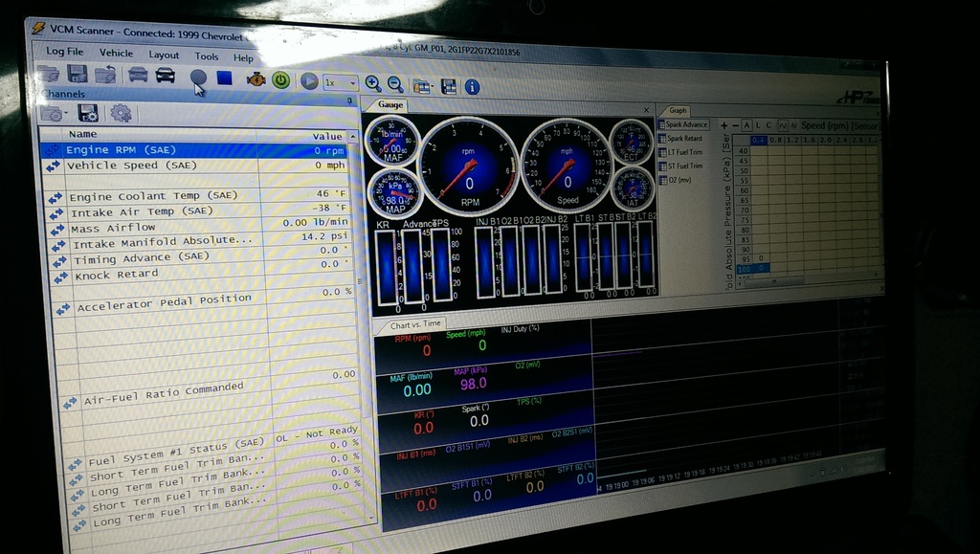Open the blue info icon
The image size is (980, 554).
472,86
